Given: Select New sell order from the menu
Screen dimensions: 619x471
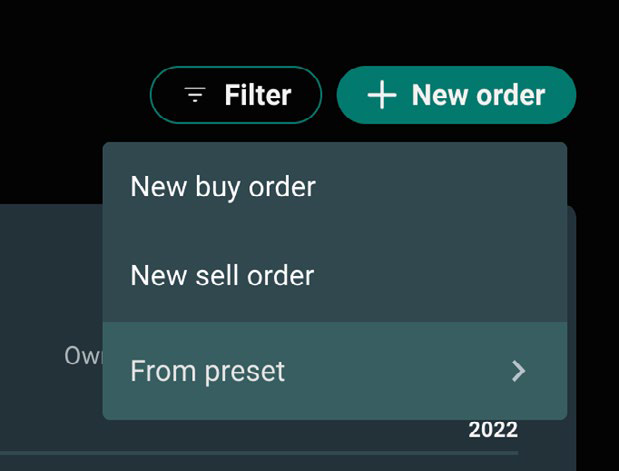Looking at the screenshot, I should click(x=335, y=276).
